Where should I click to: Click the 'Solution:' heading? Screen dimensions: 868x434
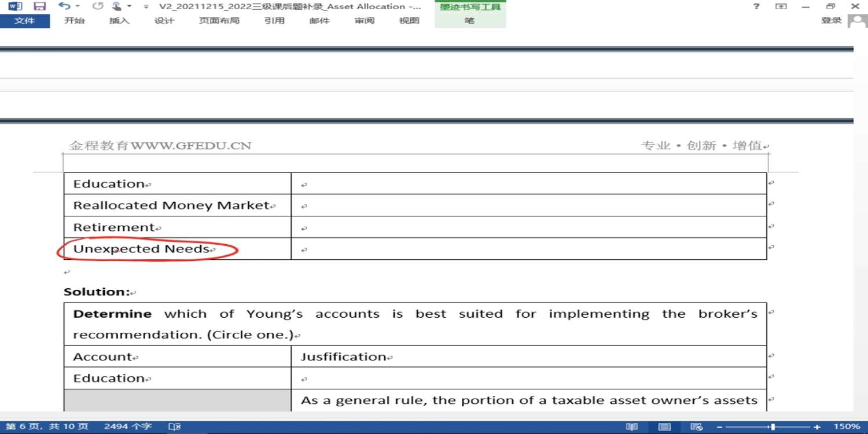click(97, 292)
